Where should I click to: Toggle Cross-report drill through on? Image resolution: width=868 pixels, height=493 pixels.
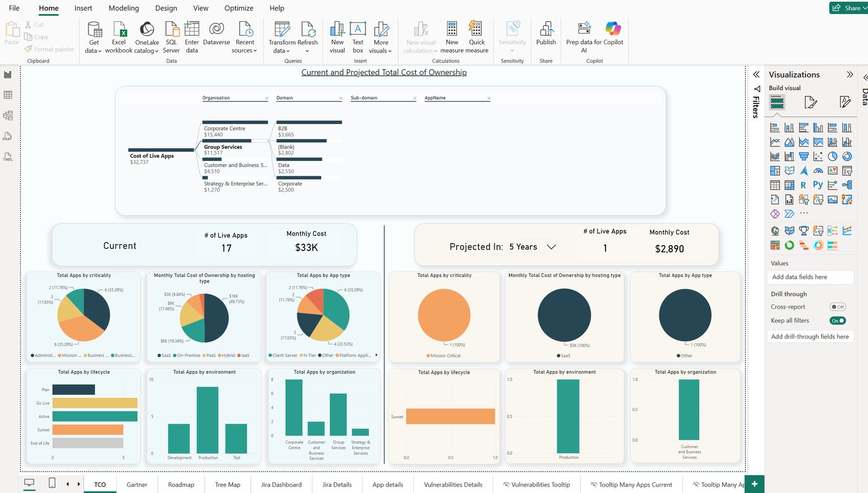pyautogui.click(x=838, y=307)
